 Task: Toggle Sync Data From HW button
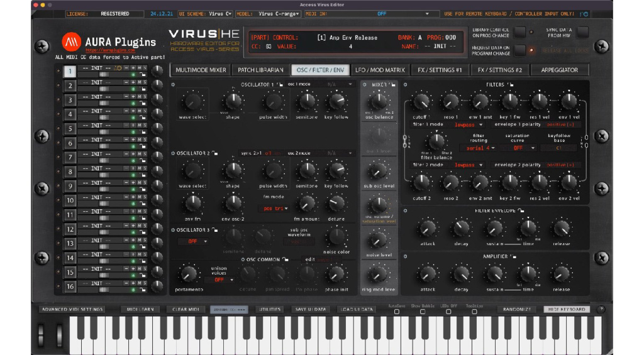(x=582, y=32)
